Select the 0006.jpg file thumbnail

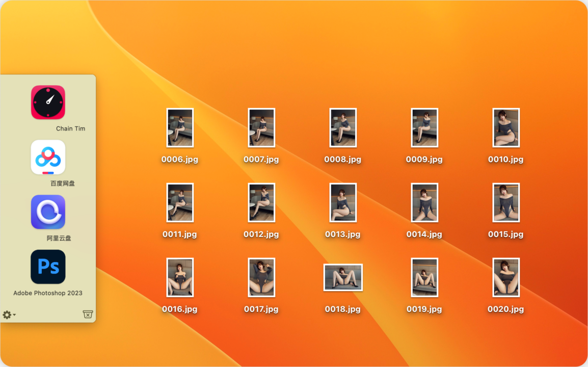point(180,127)
